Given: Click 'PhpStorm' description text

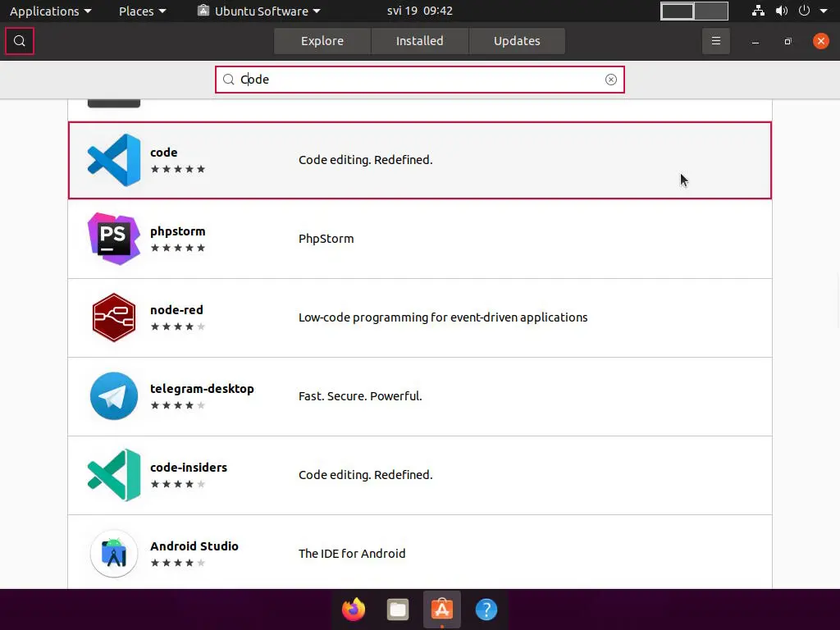Looking at the screenshot, I should tap(326, 239).
